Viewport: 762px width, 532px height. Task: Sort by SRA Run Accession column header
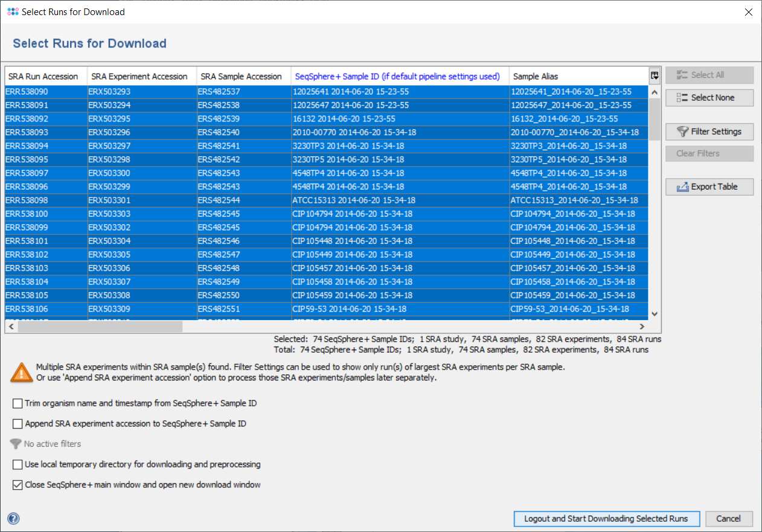(x=43, y=77)
